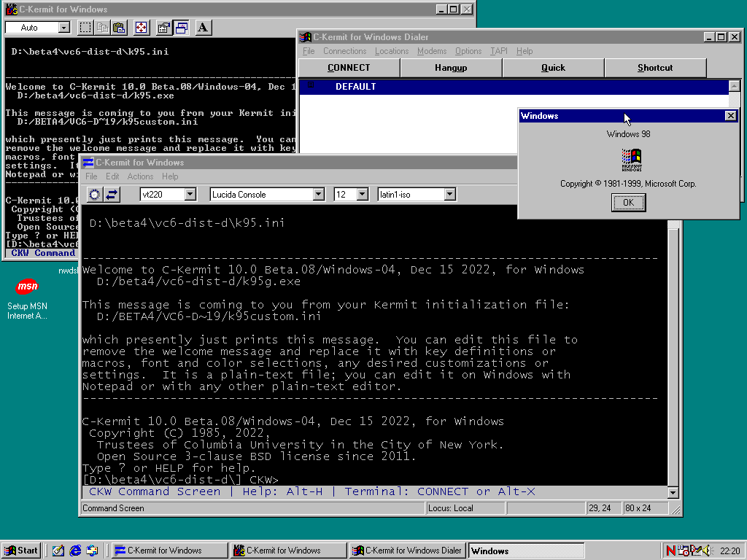Viewport: 747px width, 560px height.
Task: Click the console window MS-DOS title icon
Action: (x=12, y=9)
